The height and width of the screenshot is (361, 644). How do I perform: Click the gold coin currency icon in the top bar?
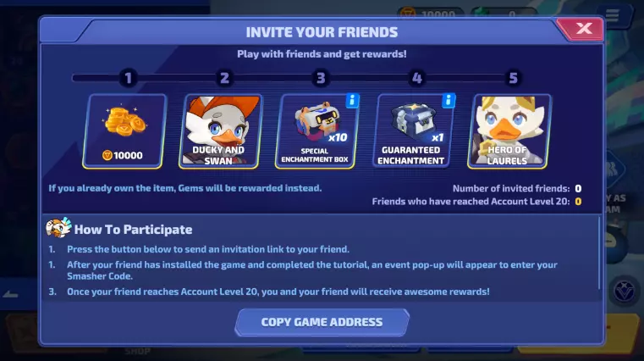click(x=407, y=14)
